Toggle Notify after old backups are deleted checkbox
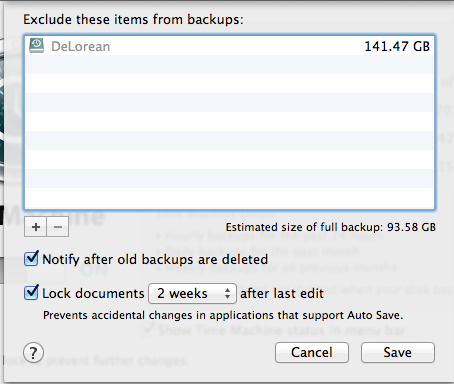This screenshot has width=454, height=384. [x=31, y=259]
